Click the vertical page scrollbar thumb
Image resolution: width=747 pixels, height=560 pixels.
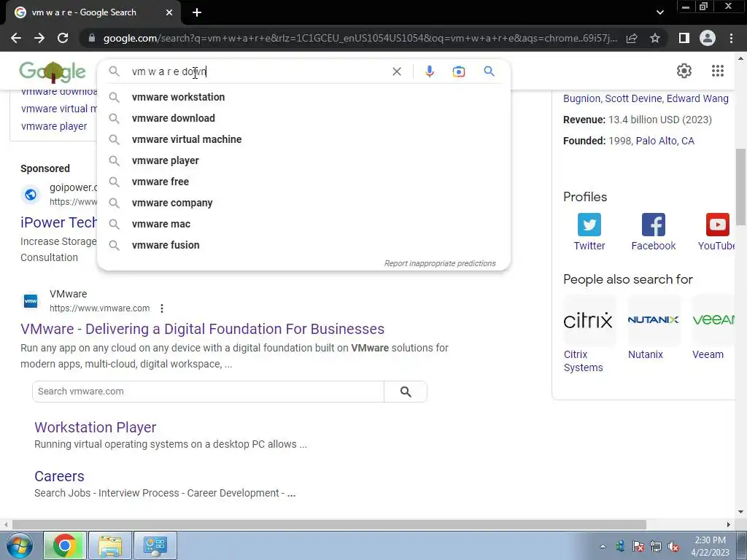740,187
